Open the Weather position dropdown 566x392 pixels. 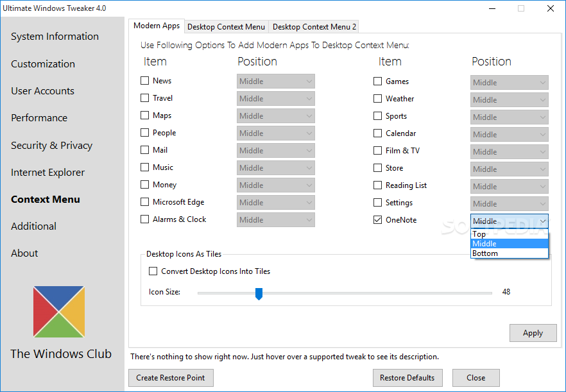[x=510, y=99]
